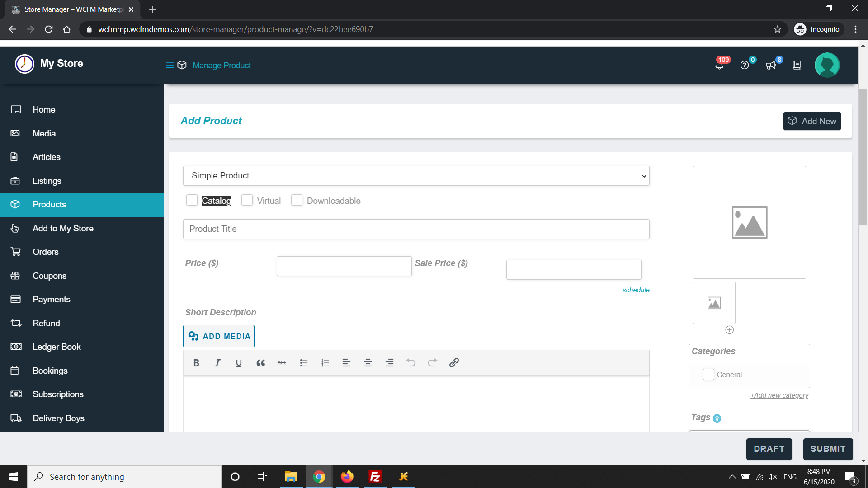Image resolution: width=868 pixels, height=488 pixels.
Task: Toggle underline formatting
Action: click(x=239, y=363)
